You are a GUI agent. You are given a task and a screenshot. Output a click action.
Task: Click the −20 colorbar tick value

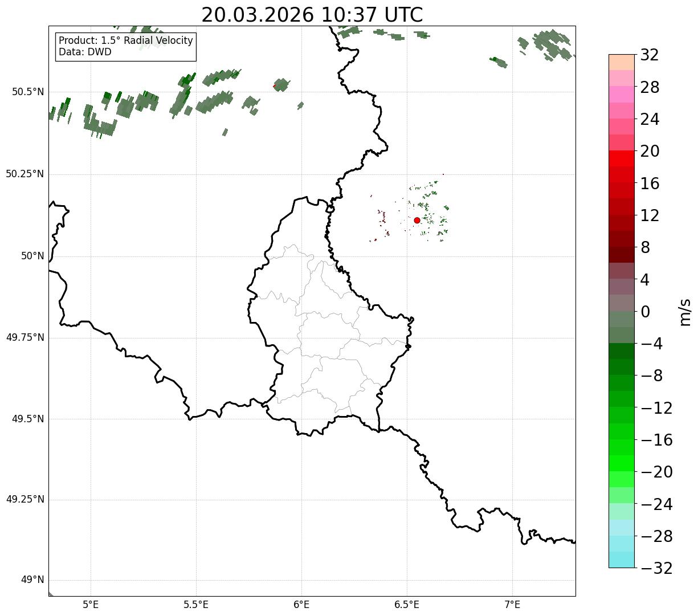coord(656,472)
